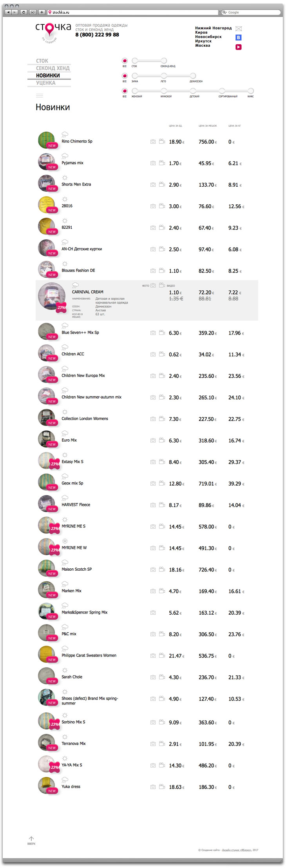Select 'Зима' season radio option

click(135, 76)
